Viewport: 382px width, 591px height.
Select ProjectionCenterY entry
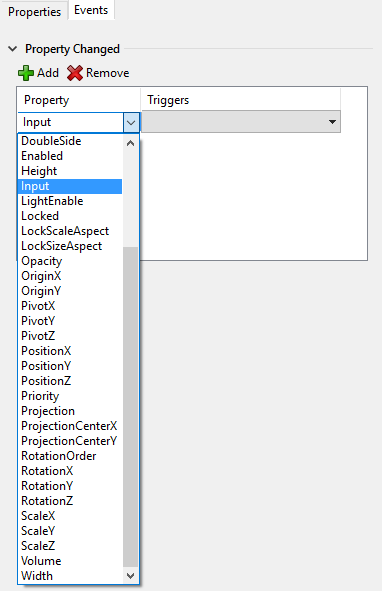coord(70,441)
